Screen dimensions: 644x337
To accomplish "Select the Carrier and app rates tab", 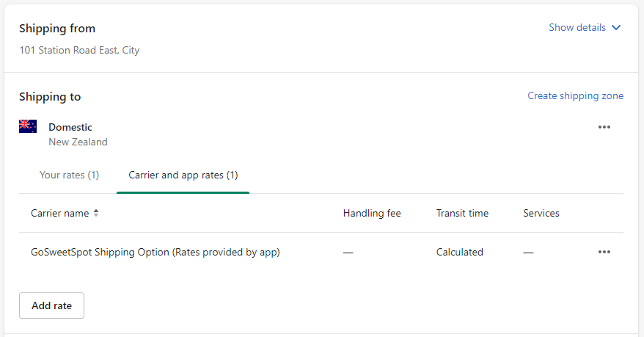I will tap(183, 175).
